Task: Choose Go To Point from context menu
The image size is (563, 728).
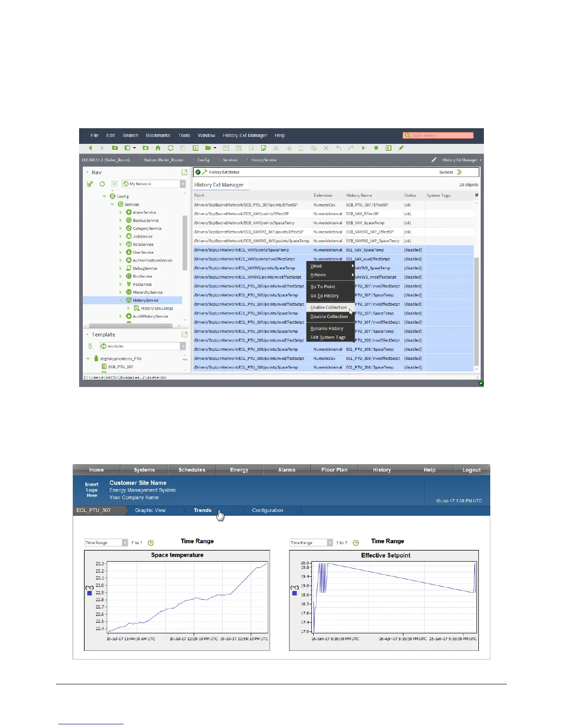Action: click(x=330, y=287)
